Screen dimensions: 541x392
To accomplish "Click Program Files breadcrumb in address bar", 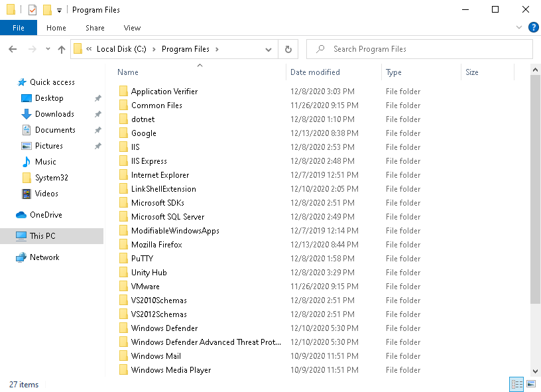I will coord(185,49).
